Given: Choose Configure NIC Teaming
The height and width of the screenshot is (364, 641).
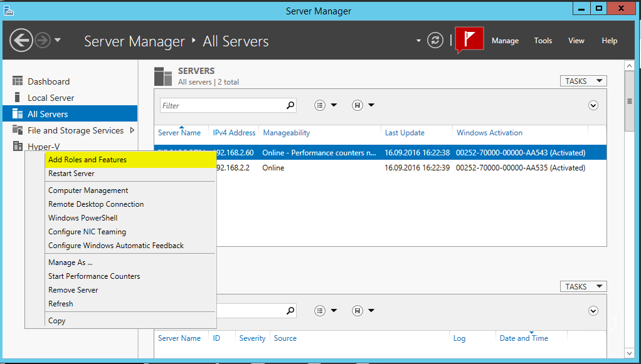Looking at the screenshot, I should point(130,232).
